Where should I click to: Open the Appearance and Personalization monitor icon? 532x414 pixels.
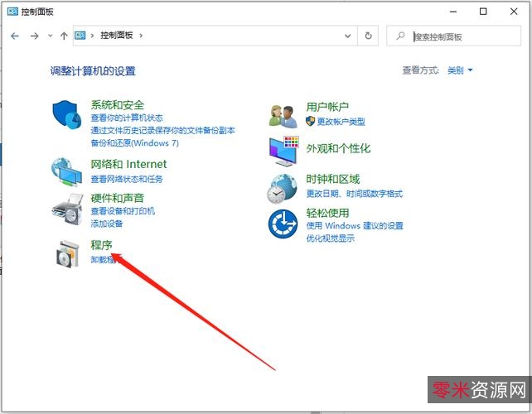(x=284, y=151)
